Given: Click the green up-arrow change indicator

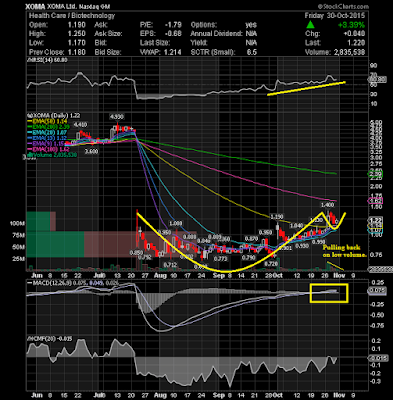Looking at the screenshot, I should click(x=310, y=25).
